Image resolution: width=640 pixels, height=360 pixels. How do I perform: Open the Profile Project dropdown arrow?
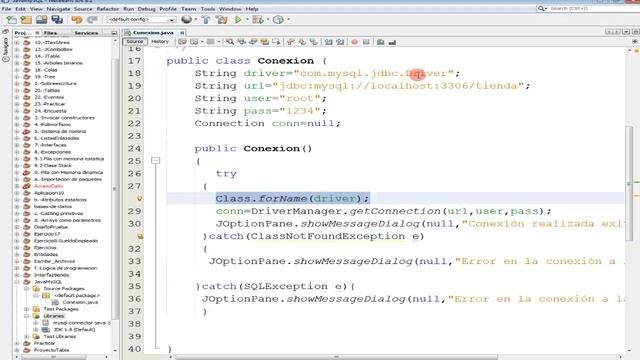[x=288, y=20]
